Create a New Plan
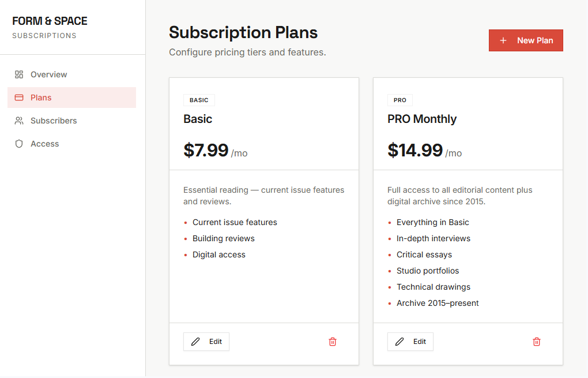The width and height of the screenshot is (588, 378). 526,40
